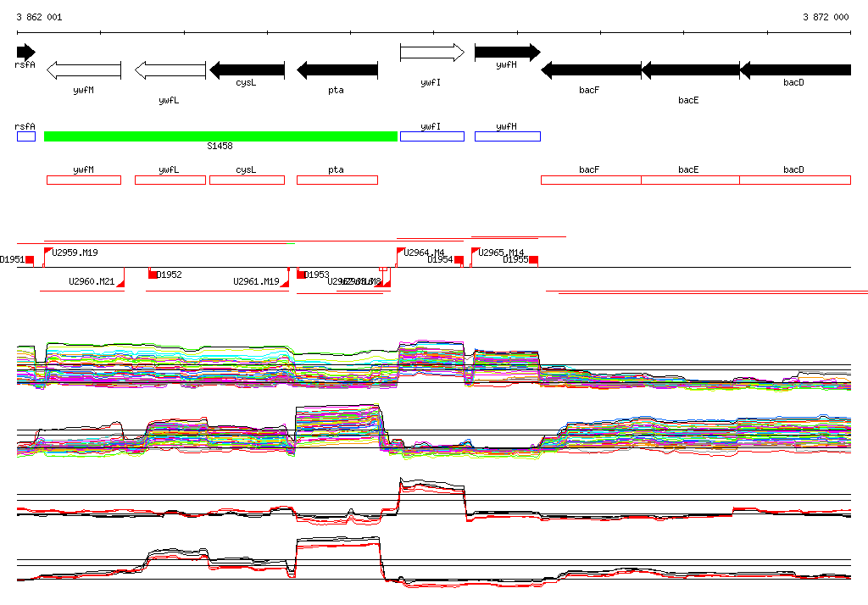The image size is (868, 605).
Task: Click the black rsfA gene arrow
Action: (x=25, y=52)
